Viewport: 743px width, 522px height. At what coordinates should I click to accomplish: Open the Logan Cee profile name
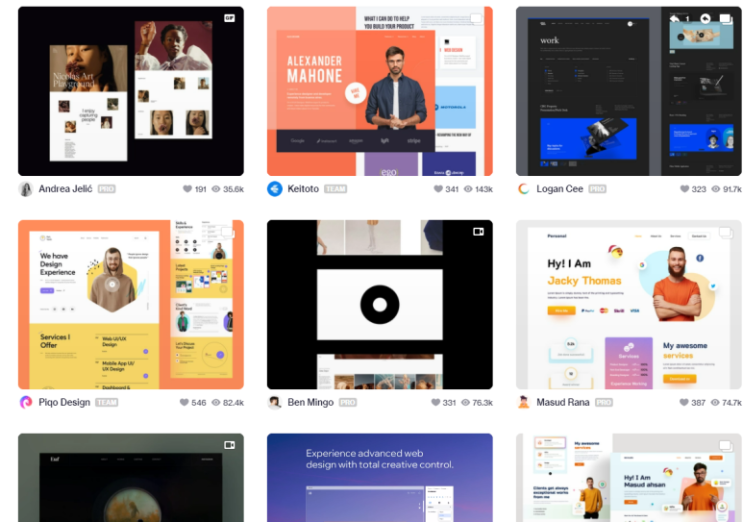point(560,189)
